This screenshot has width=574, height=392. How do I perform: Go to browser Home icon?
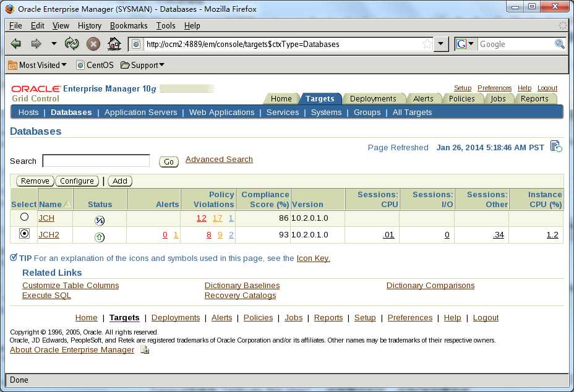114,44
